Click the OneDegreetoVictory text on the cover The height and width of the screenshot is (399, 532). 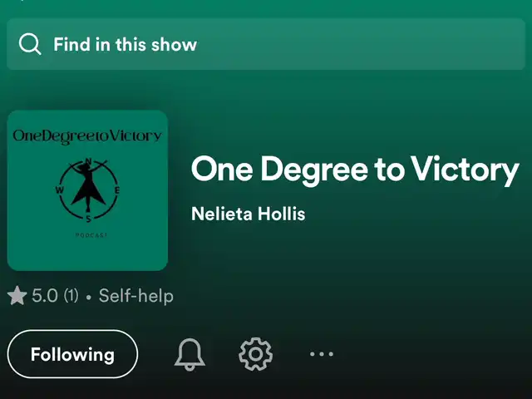coord(87,136)
